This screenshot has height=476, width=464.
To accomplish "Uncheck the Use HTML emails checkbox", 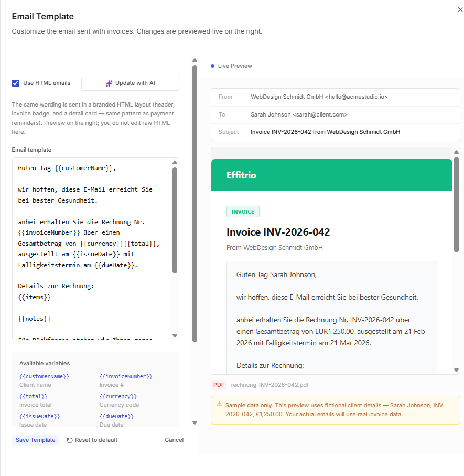I will pos(16,83).
